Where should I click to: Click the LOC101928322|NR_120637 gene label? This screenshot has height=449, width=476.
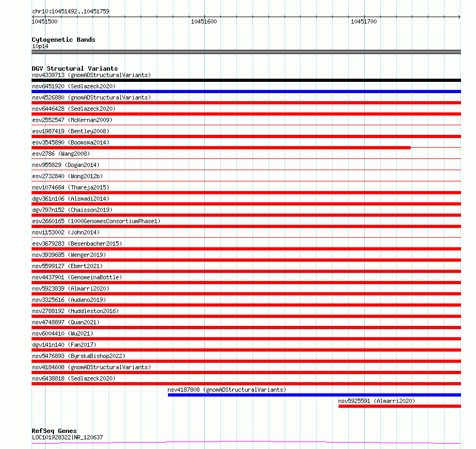point(67,437)
